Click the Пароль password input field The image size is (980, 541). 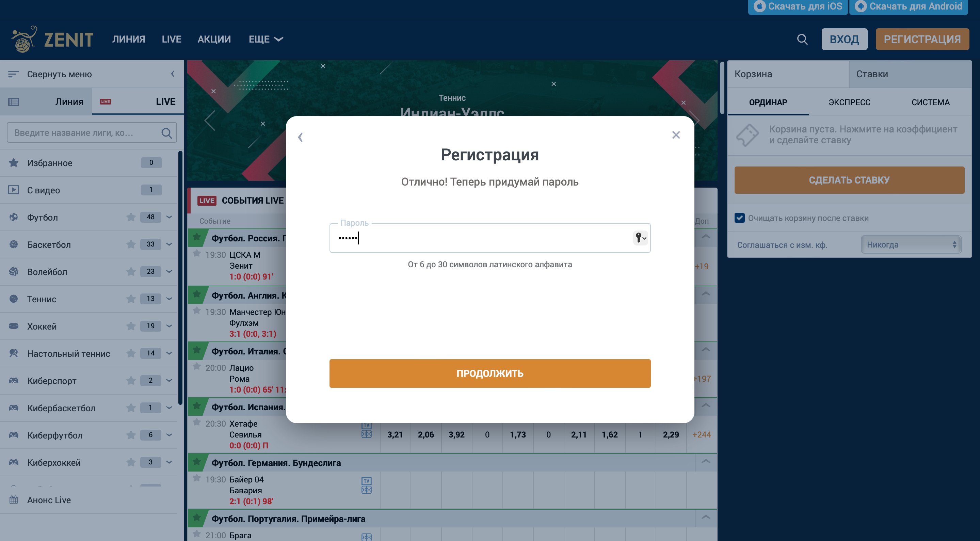pyautogui.click(x=479, y=238)
